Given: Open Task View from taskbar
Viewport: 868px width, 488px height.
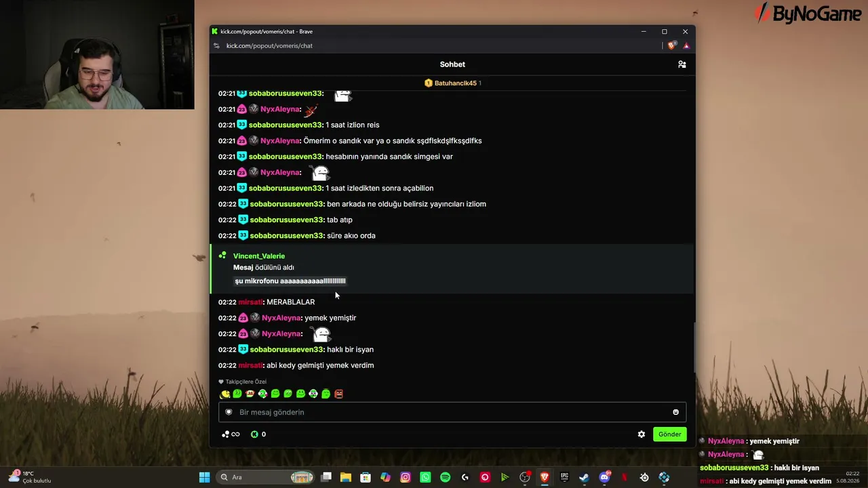Looking at the screenshot, I should (x=326, y=477).
